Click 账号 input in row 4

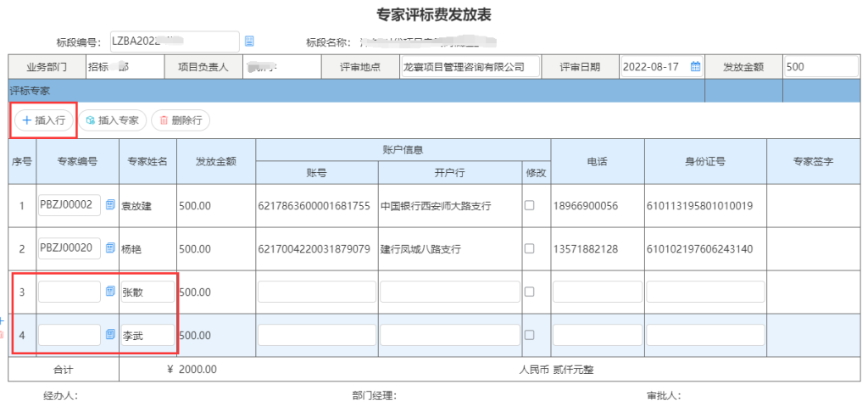click(x=317, y=335)
